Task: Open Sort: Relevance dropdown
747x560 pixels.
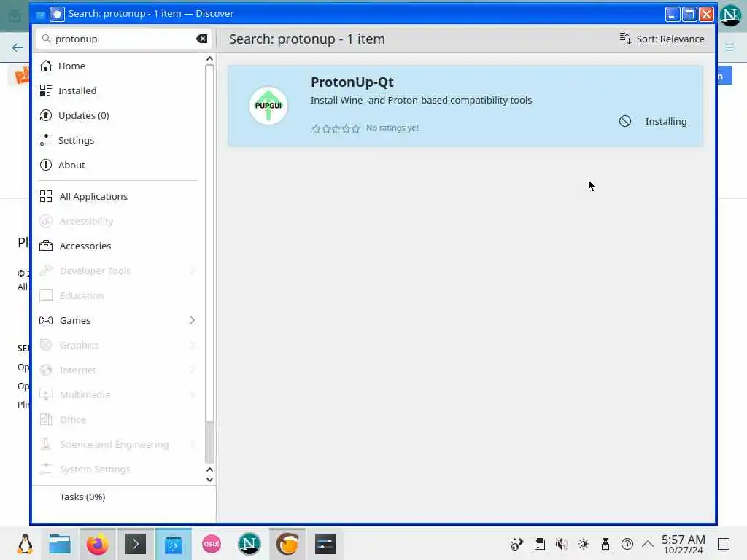Action: point(662,39)
